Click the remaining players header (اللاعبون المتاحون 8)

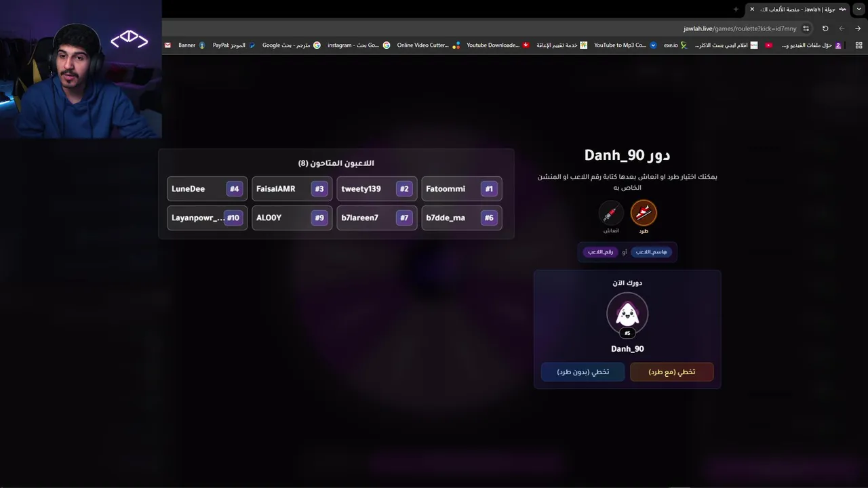tap(336, 163)
